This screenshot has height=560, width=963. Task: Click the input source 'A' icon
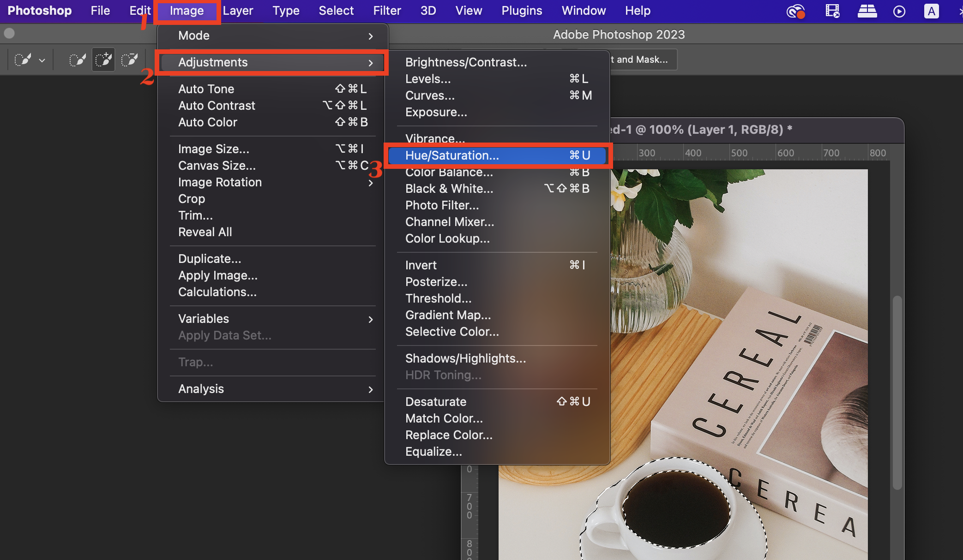[x=931, y=11]
